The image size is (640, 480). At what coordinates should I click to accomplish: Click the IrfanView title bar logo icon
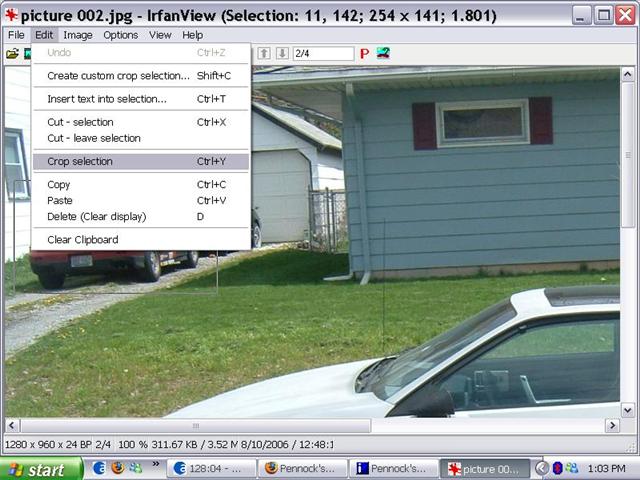(x=12, y=14)
